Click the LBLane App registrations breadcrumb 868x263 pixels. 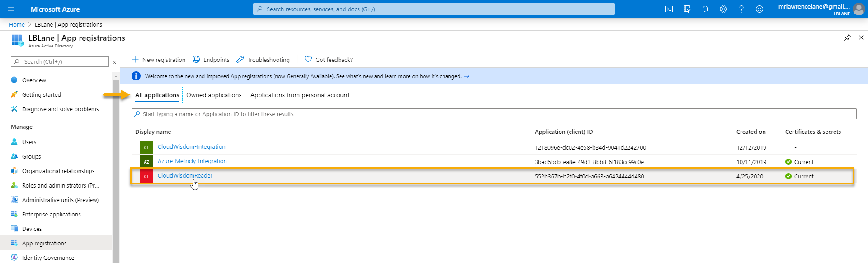[68, 24]
